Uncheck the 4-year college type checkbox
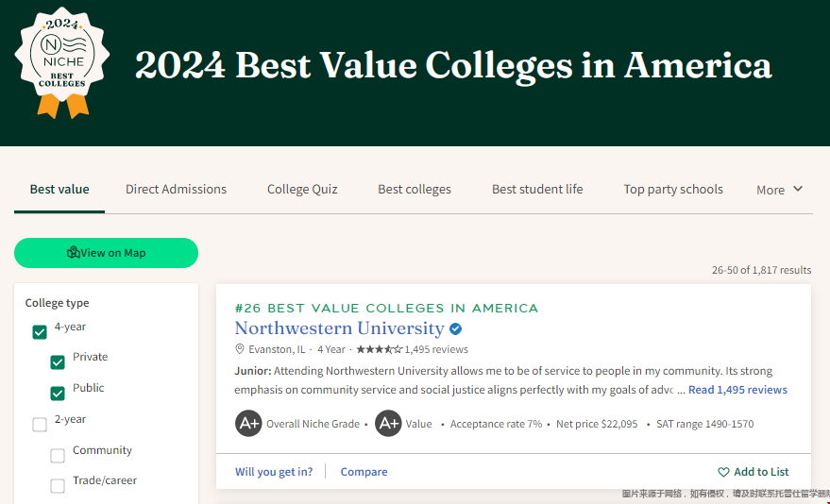830x504 pixels. [x=40, y=332]
